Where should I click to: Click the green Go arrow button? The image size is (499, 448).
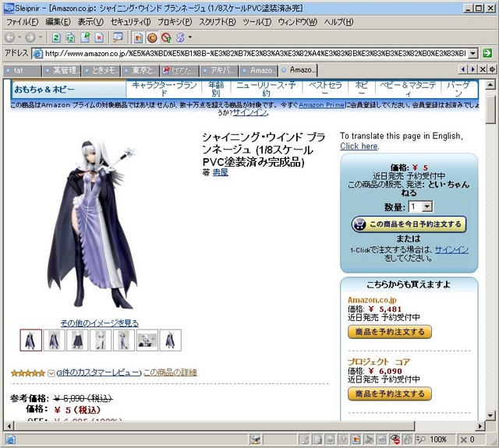487,53
